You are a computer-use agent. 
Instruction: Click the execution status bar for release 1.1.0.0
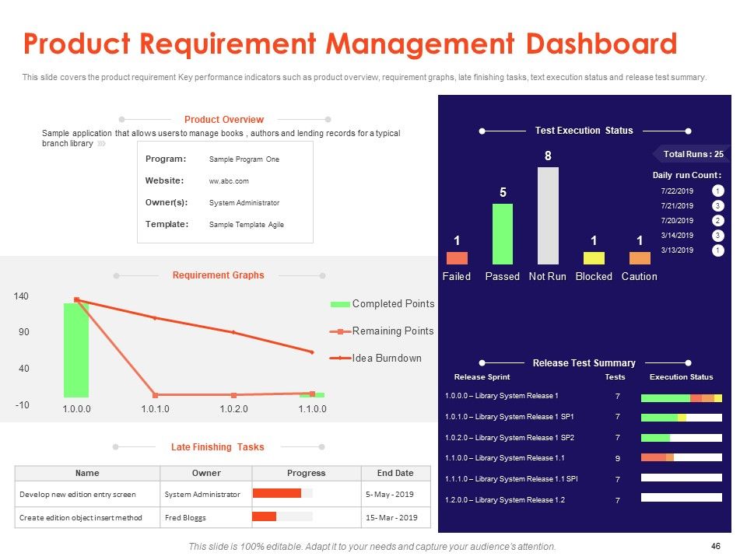(x=682, y=457)
